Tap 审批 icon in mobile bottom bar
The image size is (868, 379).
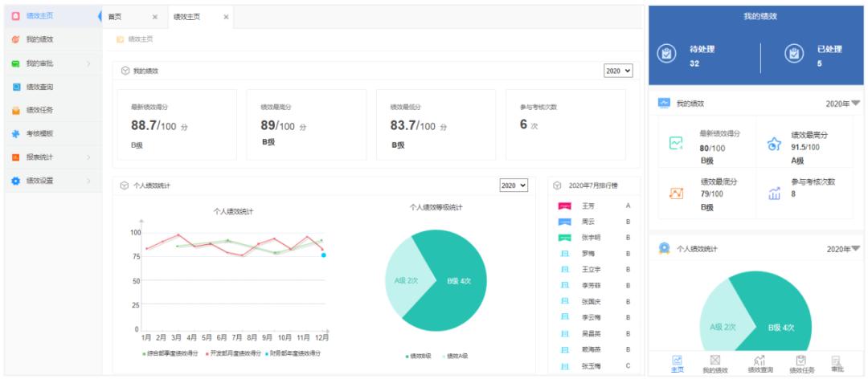[x=837, y=363]
